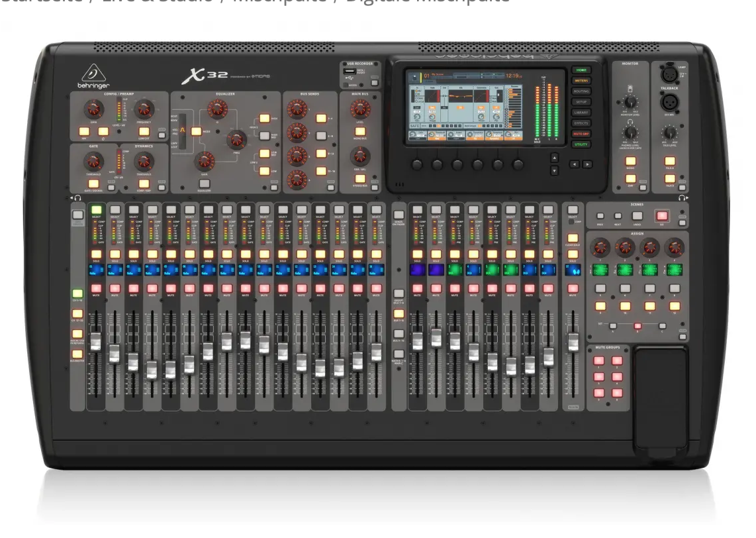Open the LIBRARY screen button
This screenshot has height=538, width=756.
581,113
